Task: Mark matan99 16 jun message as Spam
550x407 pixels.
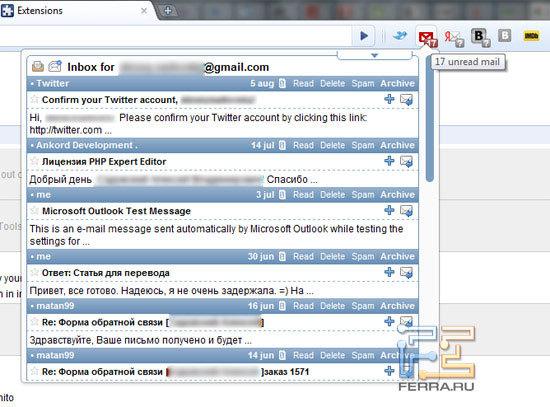Action: (x=363, y=306)
